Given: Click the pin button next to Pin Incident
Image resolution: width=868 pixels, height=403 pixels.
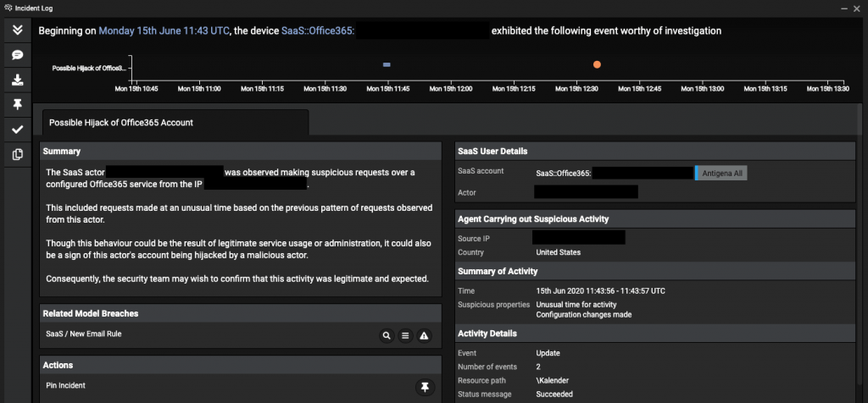Looking at the screenshot, I should coord(424,386).
